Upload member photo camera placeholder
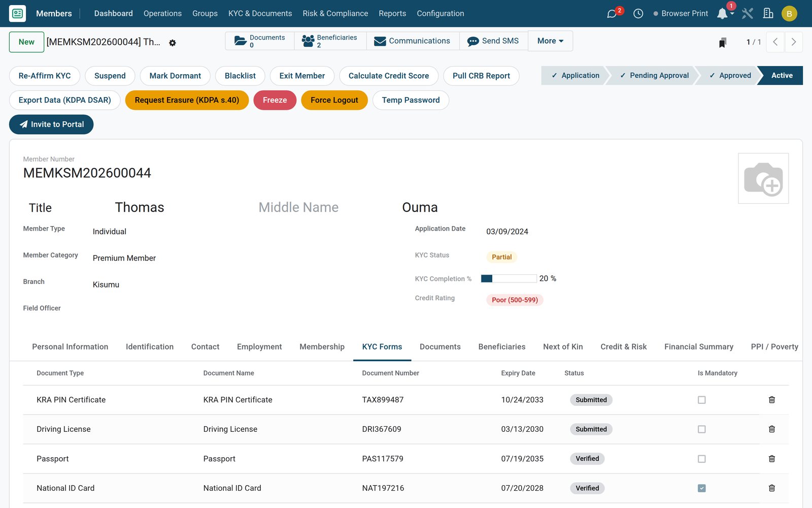 pos(763,178)
